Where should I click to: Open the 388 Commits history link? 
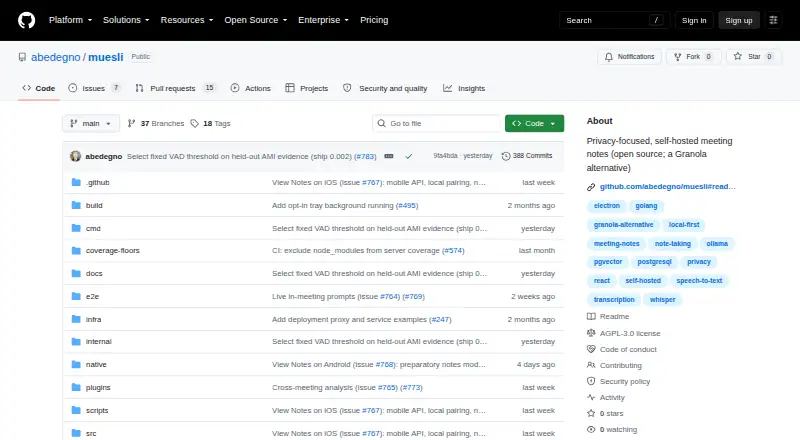(x=527, y=156)
